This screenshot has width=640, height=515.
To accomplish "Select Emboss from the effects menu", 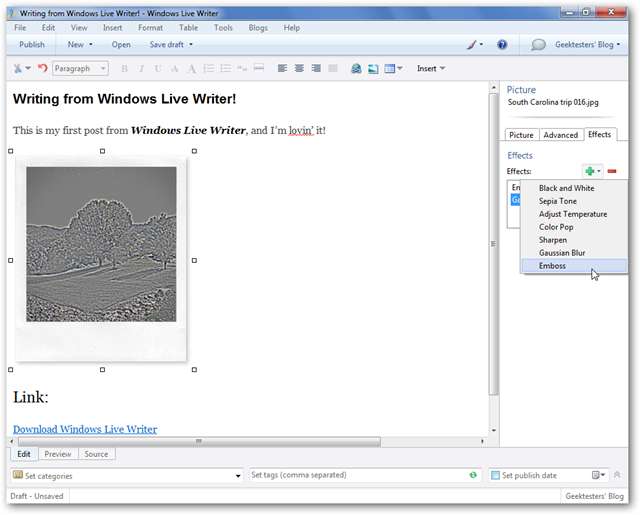I will point(552,266).
